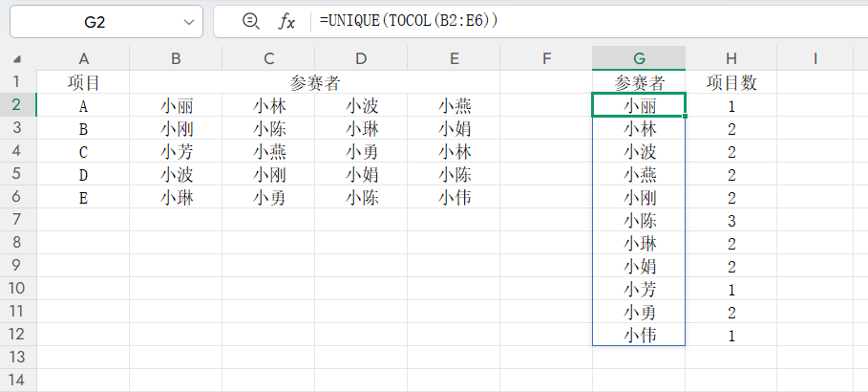The height and width of the screenshot is (392, 868).
Task: Click the zoom magnifier icon in formula bar
Action: pyautogui.click(x=251, y=22)
